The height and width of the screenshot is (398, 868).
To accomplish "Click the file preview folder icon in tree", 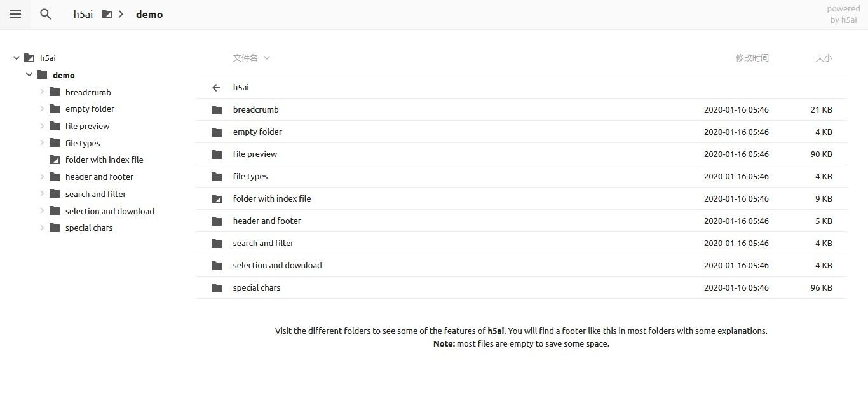I will [x=55, y=126].
